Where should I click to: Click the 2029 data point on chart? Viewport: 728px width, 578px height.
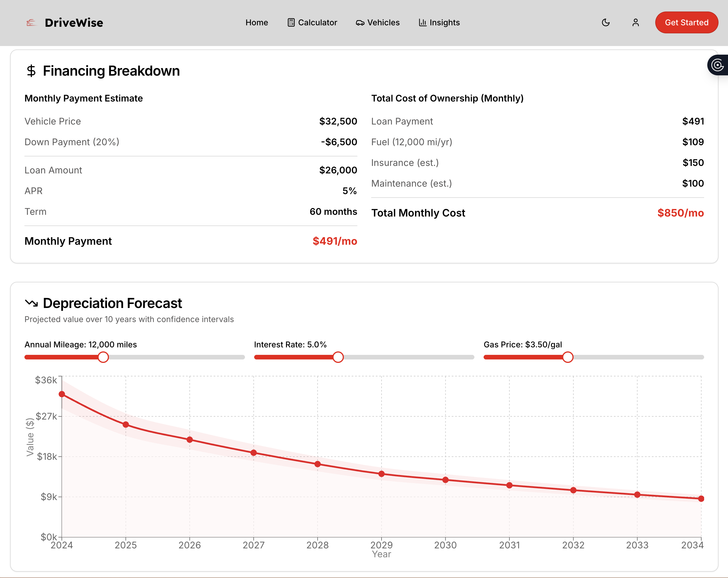pos(382,474)
